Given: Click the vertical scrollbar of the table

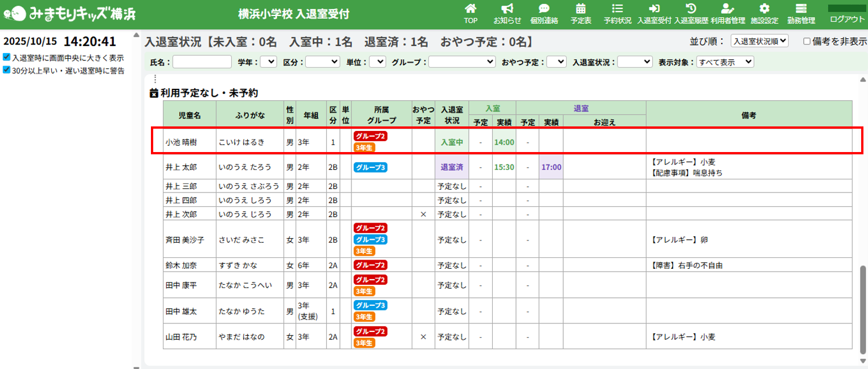Looking at the screenshot, I should point(863,307).
